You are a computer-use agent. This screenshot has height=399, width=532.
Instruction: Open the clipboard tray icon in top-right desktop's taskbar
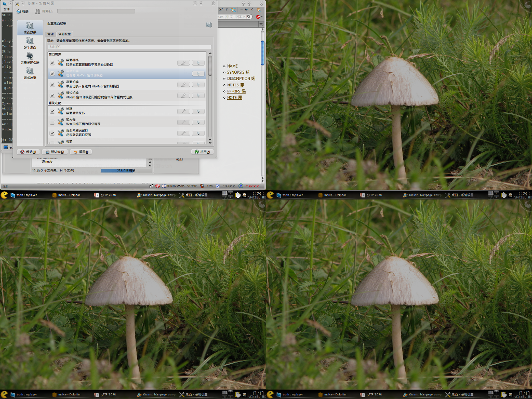[x=504, y=195]
